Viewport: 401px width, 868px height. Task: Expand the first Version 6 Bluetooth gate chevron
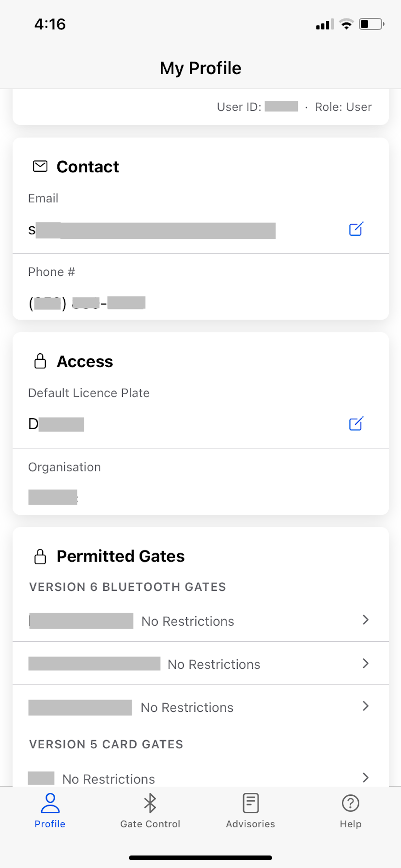pyautogui.click(x=365, y=620)
